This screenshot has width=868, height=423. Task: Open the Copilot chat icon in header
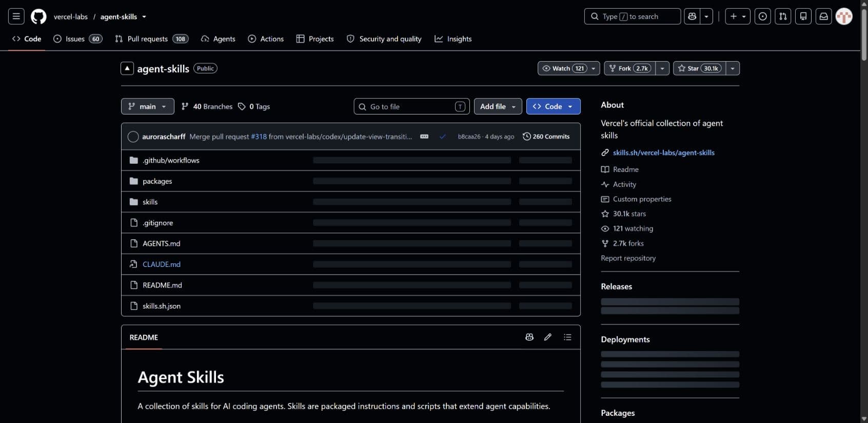(x=692, y=16)
